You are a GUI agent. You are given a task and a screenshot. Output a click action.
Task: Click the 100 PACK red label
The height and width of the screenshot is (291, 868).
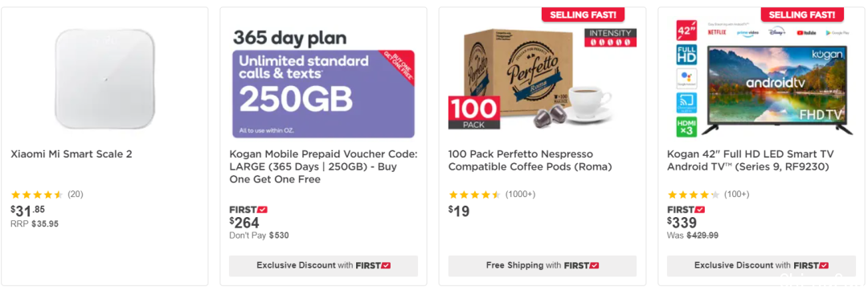point(473,113)
